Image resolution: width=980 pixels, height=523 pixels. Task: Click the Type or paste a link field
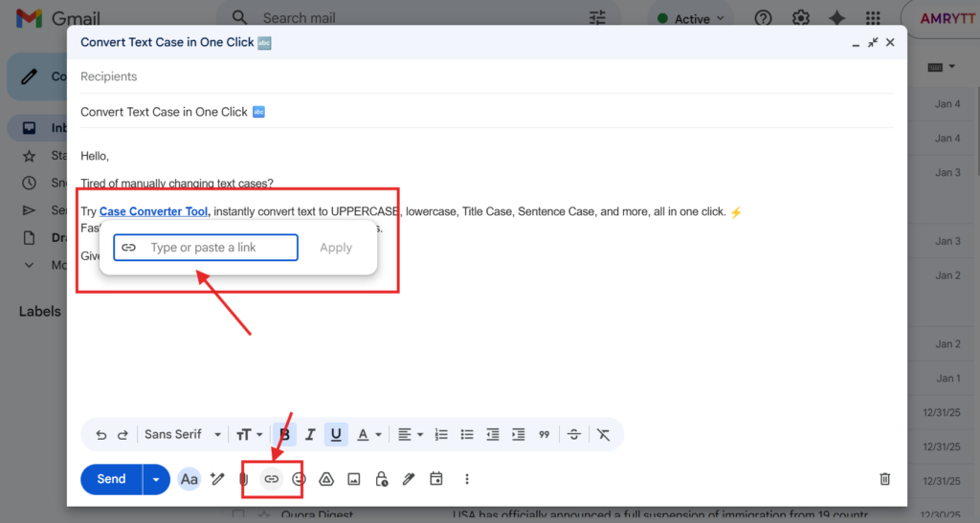(206, 248)
